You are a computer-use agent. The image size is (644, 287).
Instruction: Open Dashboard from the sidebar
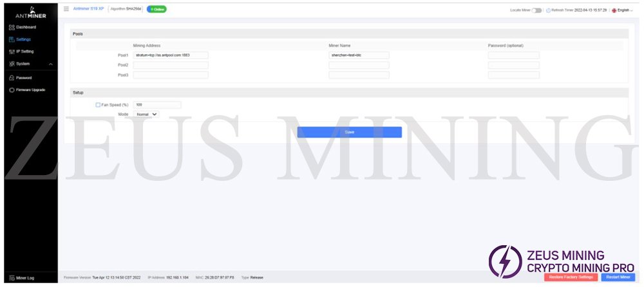click(26, 27)
